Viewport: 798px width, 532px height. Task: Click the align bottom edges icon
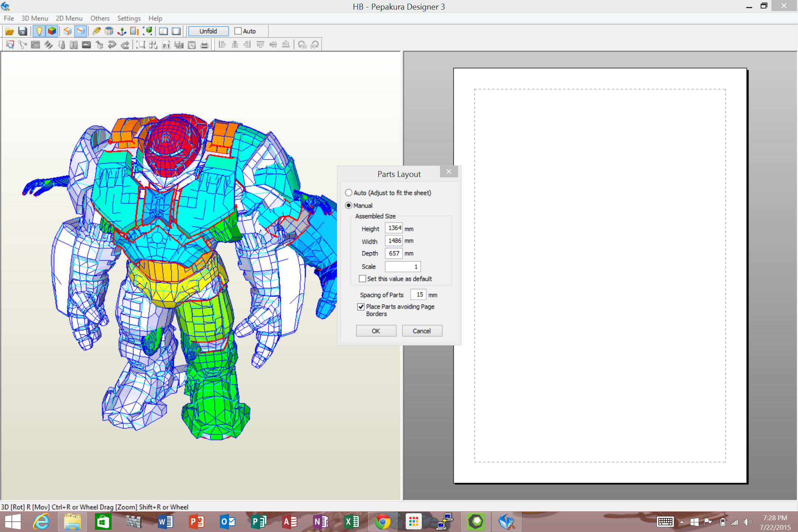click(286, 45)
